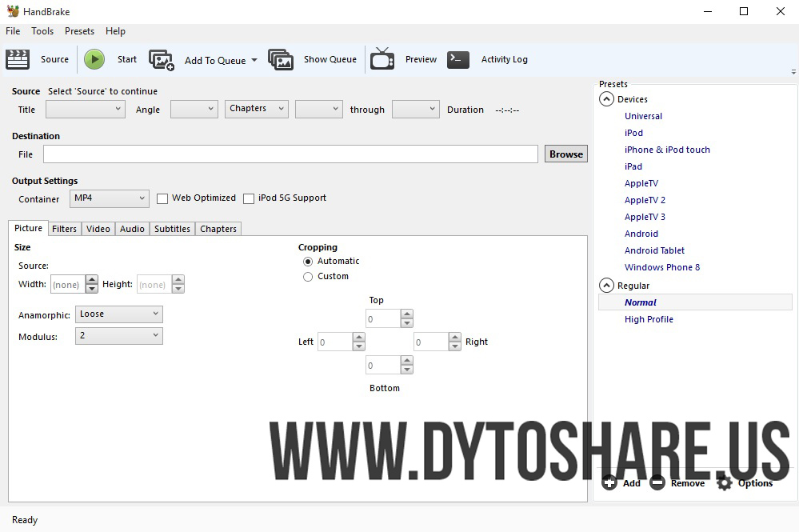Increase Width with up stepper arrow

[x=92, y=280]
